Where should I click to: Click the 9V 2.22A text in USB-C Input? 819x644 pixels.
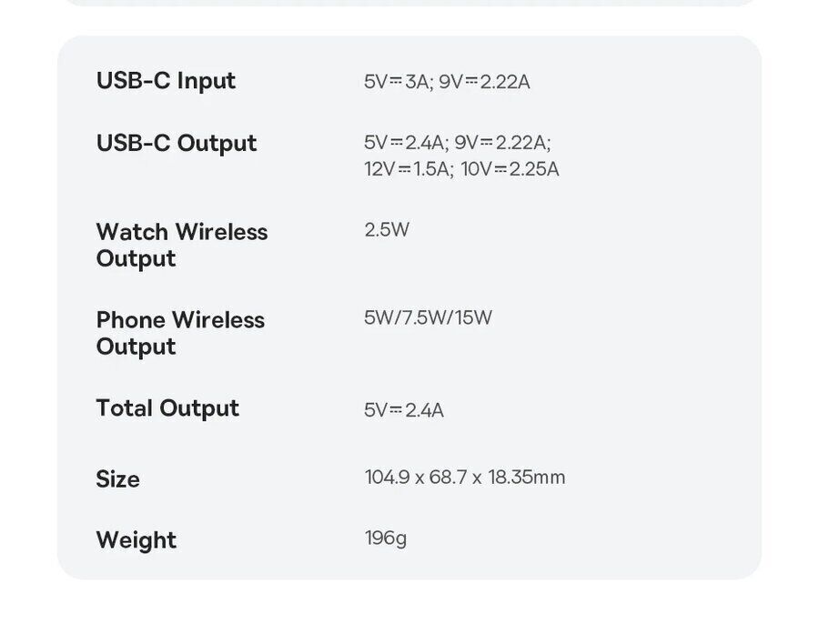[484, 82]
